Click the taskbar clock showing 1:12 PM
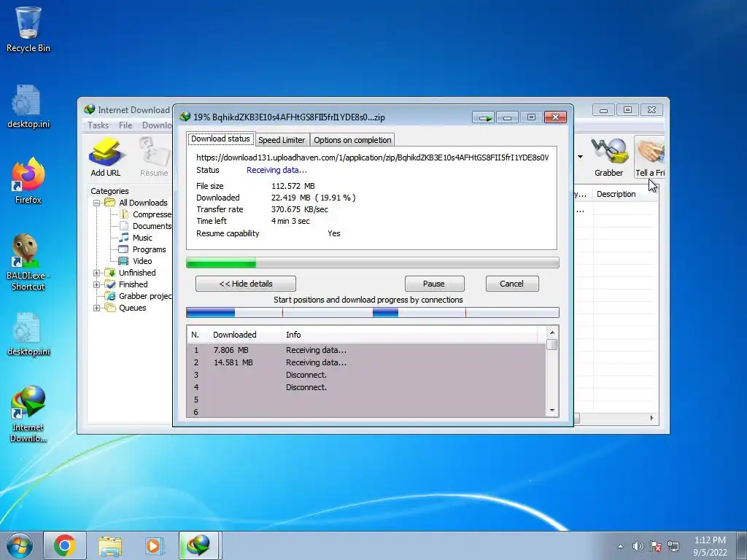 710,546
